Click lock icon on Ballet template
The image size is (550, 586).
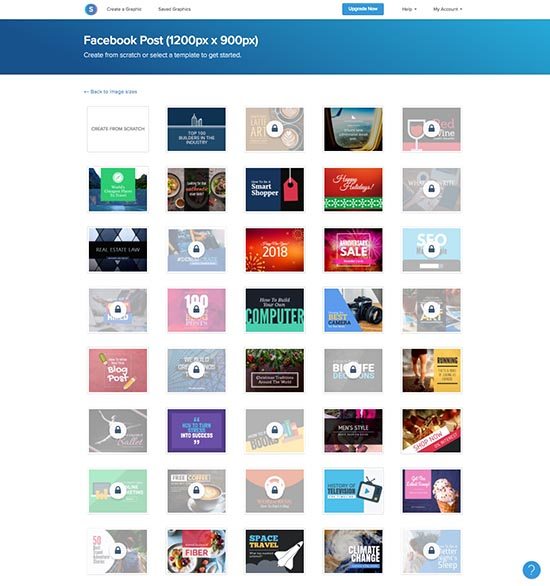(x=118, y=430)
